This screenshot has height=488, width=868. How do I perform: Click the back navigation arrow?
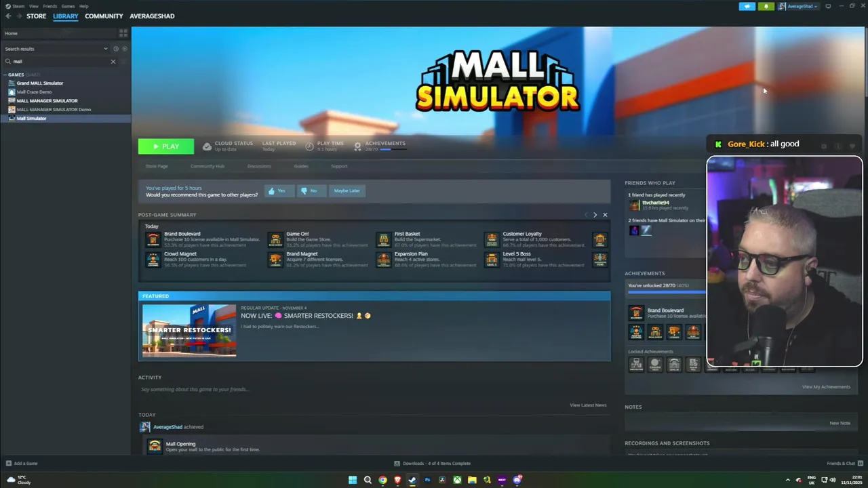(8, 16)
